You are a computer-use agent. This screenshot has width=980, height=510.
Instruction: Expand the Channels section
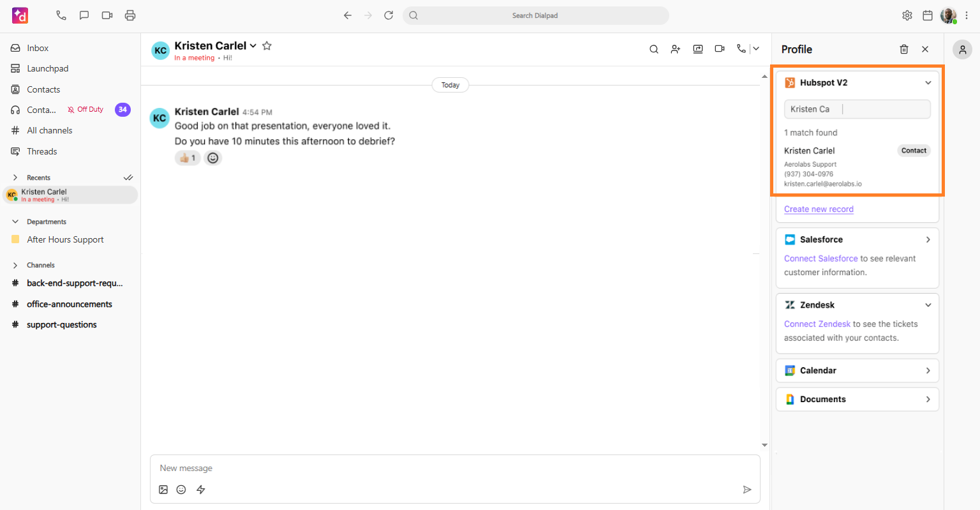point(15,265)
